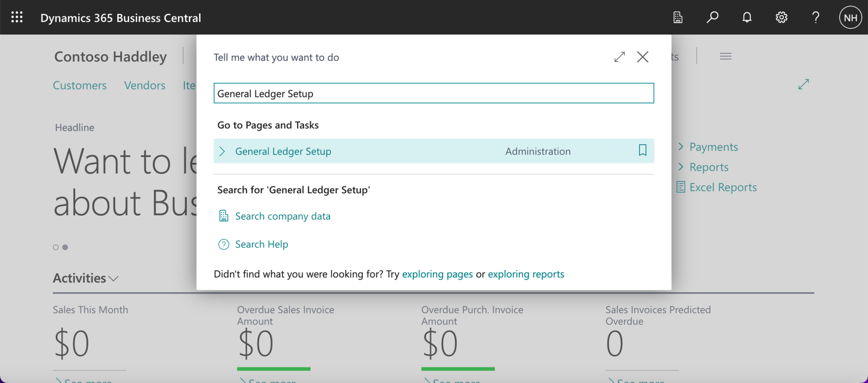Expand the chevron beside General Ledger Setup result
This screenshot has height=383, width=868.
(x=222, y=151)
